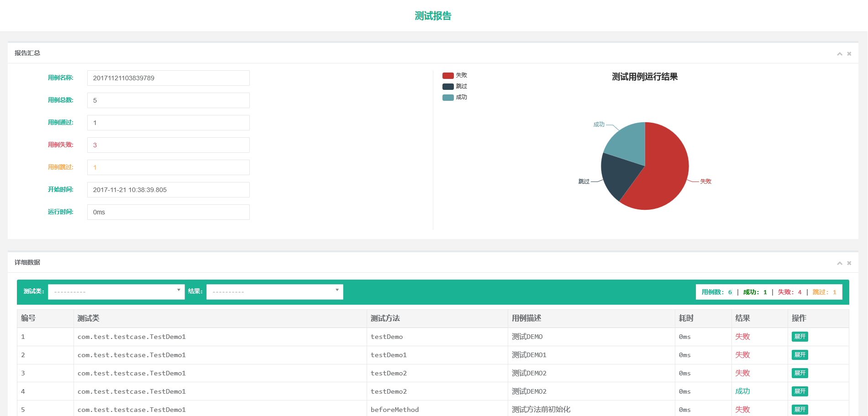Click the 用例总数 field showing 5

tap(168, 100)
